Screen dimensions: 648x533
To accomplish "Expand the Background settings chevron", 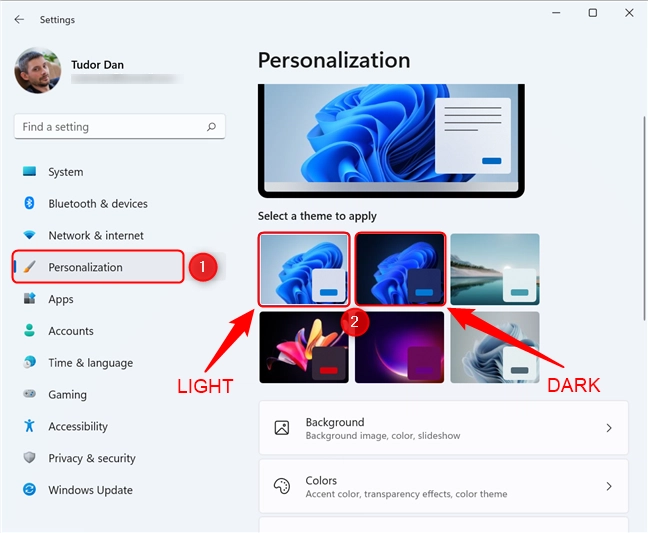I will [x=609, y=428].
